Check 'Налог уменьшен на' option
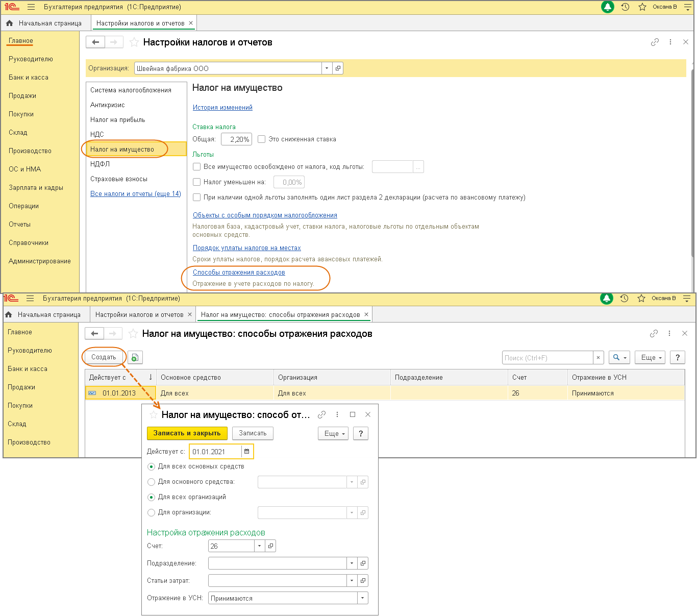Viewport: 697px width, 616px height. [x=197, y=182]
